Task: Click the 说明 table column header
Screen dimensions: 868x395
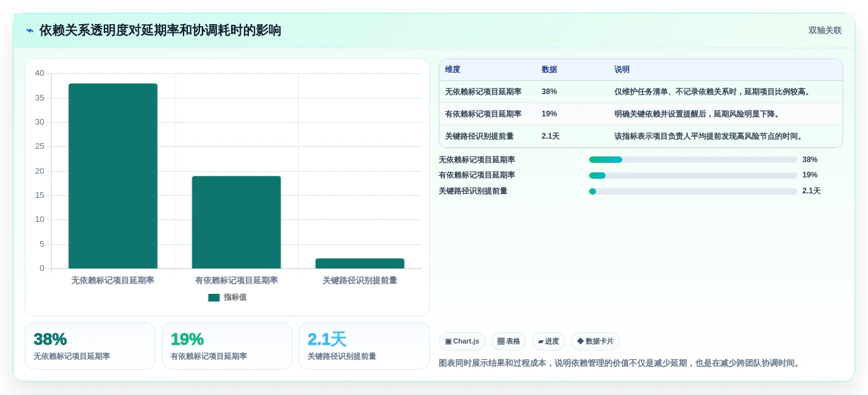Action: coord(622,69)
